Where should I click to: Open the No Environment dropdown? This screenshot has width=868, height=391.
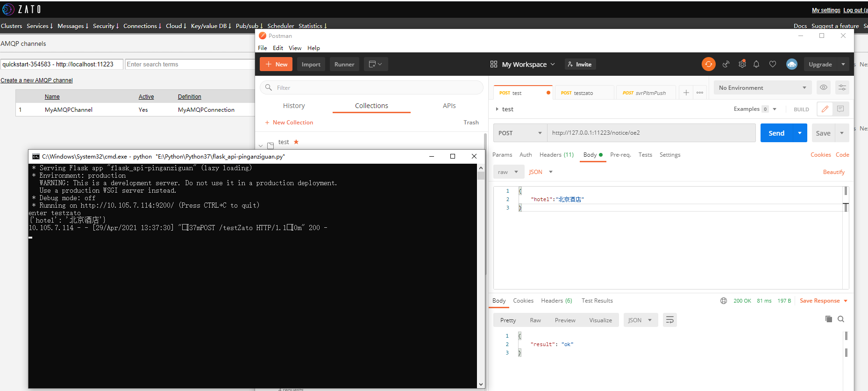pyautogui.click(x=763, y=87)
